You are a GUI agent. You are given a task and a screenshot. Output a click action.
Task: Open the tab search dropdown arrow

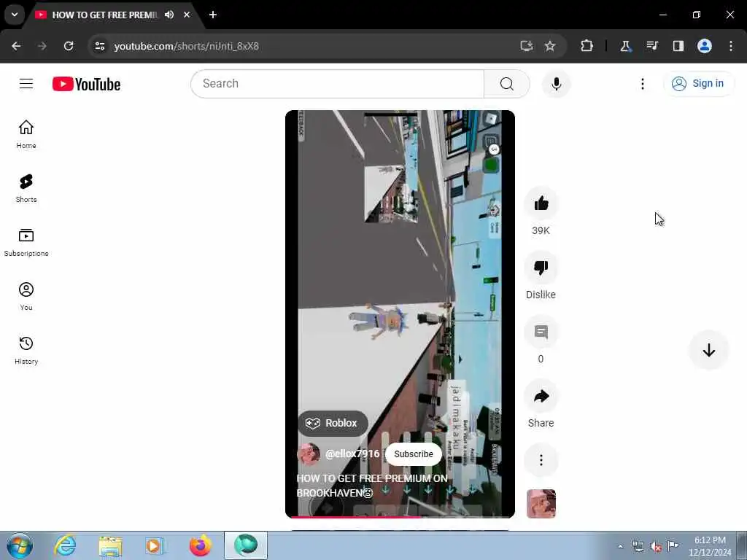(x=15, y=15)
